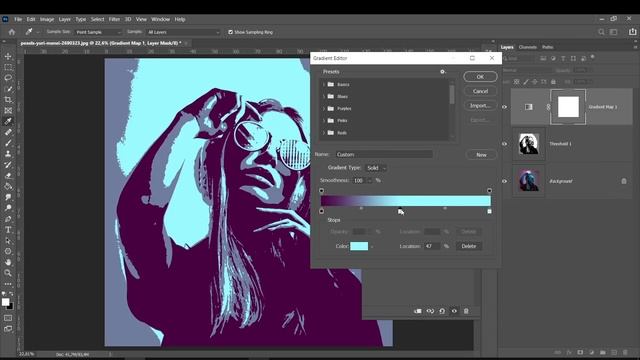This screenshot has width=640, height=360.
Task: Open the Smoothness value dropdown arrow
Action: click(x=370, y=180)
